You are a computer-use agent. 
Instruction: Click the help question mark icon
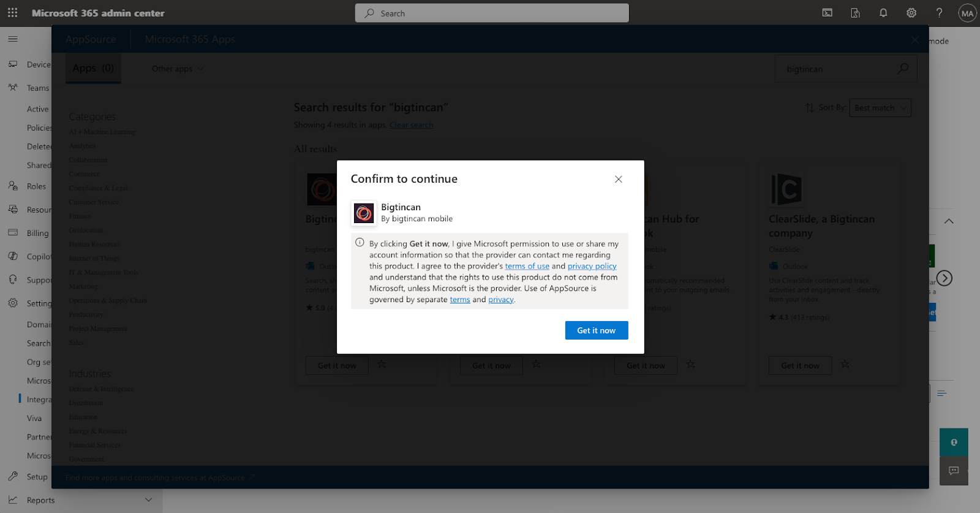(939, 13)
